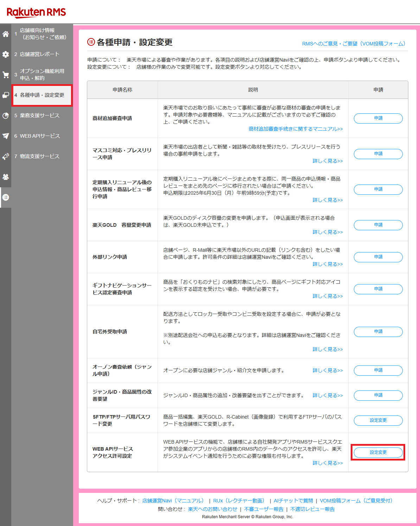Open 詳しく見る>> in オープン審査依頼 row
Viewport: 420px width, 526px height.
click(328, 370)
